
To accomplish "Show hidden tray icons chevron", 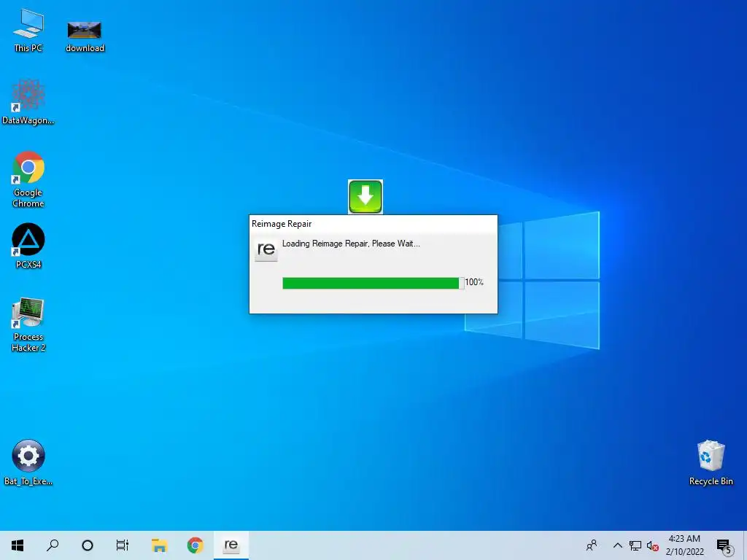I will 617,545.
